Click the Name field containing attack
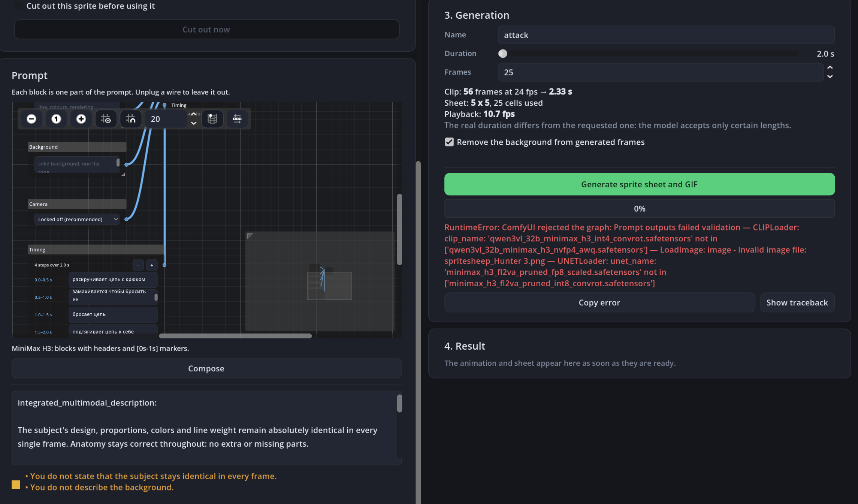Viewport: 858px width, 504px height. click(666, 35)
